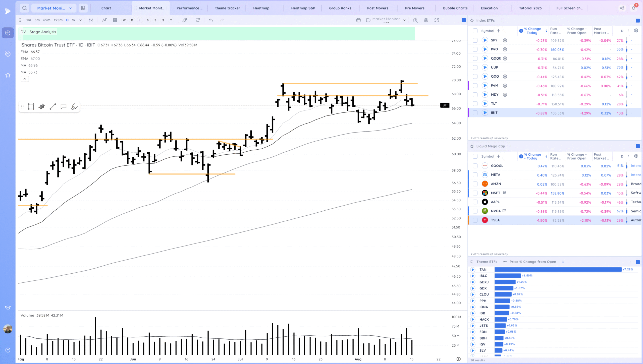
Task: Open notifications bell icon
Action: pos(633,8)
